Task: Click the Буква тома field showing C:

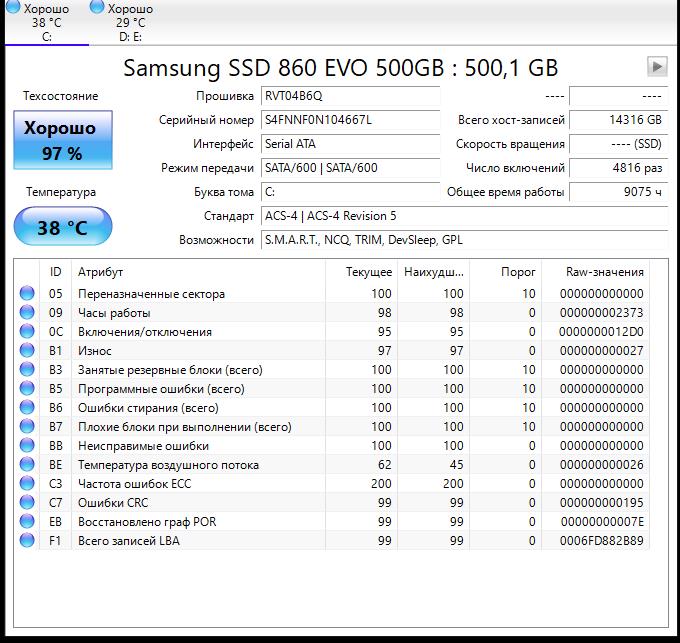Action: [x=350, y=192]
